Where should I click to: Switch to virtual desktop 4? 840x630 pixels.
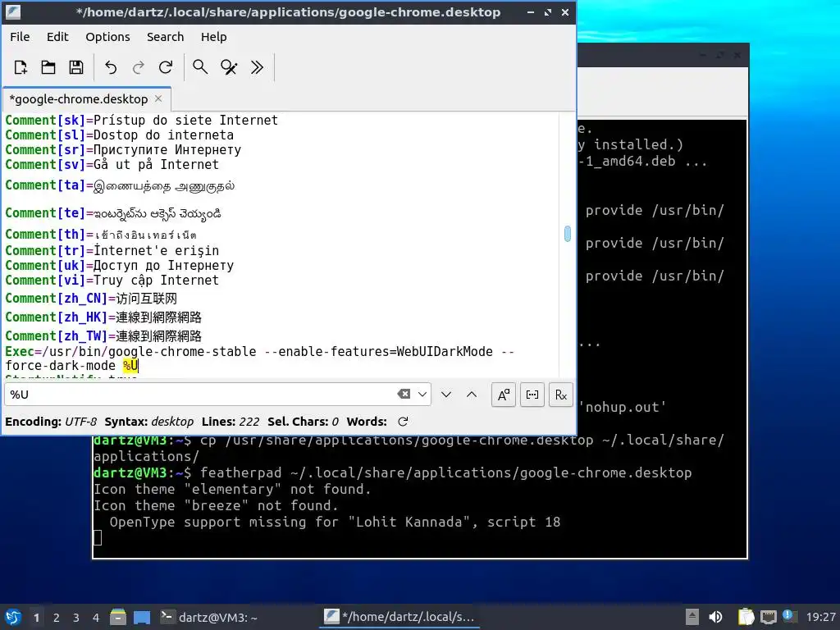coord(96,618)
